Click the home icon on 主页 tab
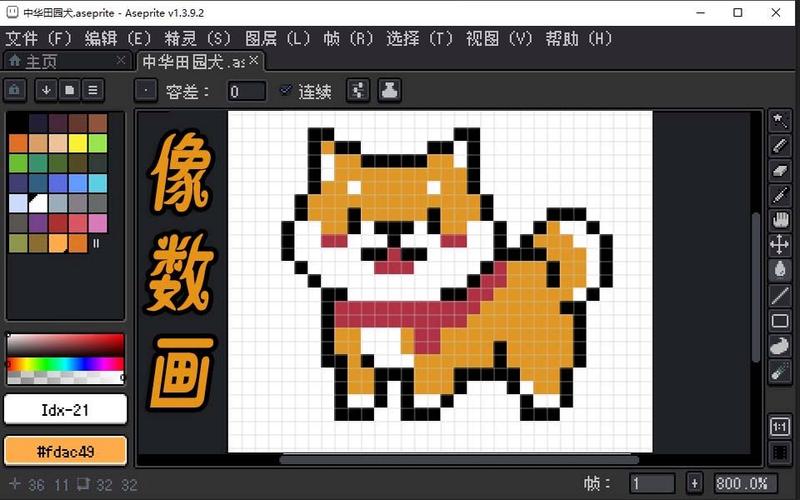This screenshot has width=800, height=500. click(15, 61)
